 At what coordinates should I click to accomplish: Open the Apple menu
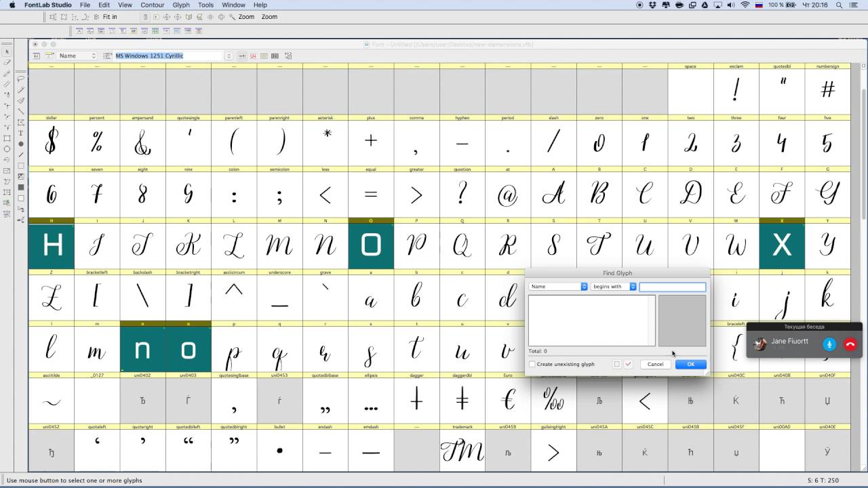(x=12, y=5)
